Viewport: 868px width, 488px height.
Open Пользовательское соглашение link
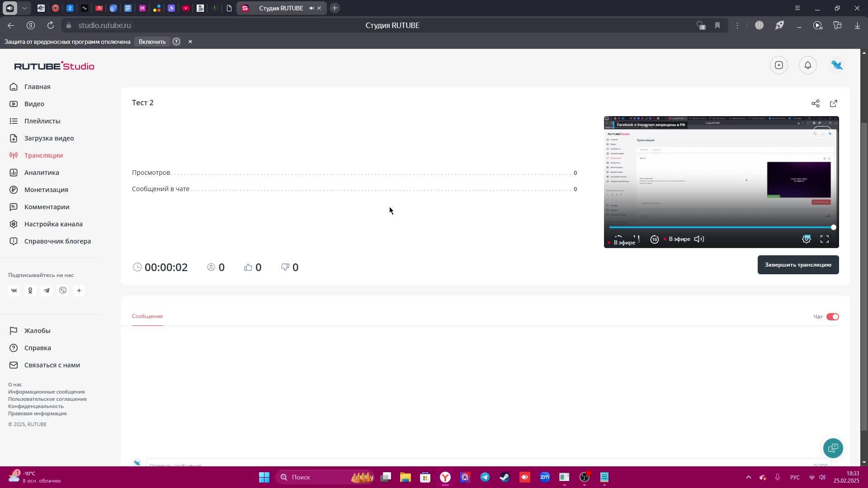[47, 399]
